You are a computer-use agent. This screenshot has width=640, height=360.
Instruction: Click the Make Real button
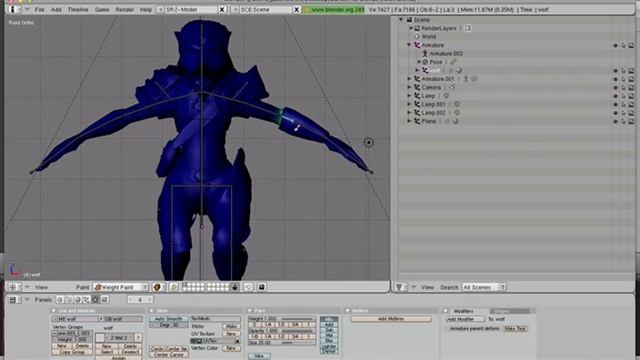click(516, 329)
